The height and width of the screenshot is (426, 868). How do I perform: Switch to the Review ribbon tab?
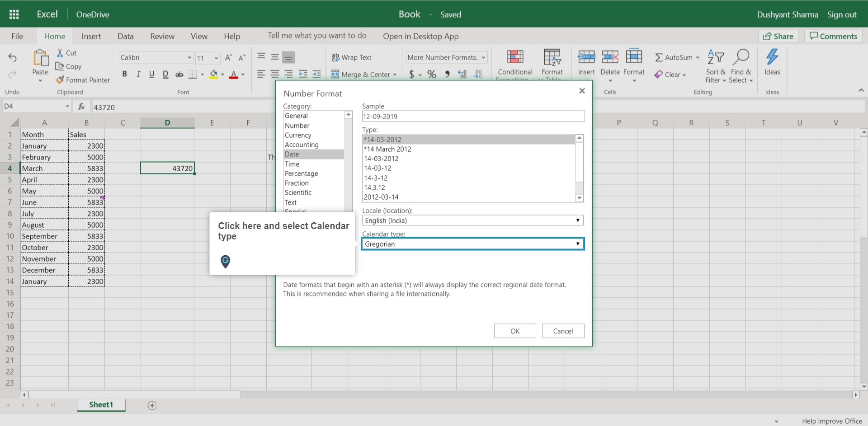pyautogui.click(x=162, y=36)
